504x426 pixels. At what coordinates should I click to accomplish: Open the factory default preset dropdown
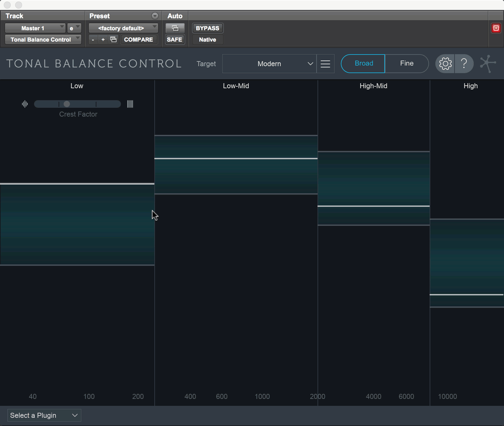point(123,28)
